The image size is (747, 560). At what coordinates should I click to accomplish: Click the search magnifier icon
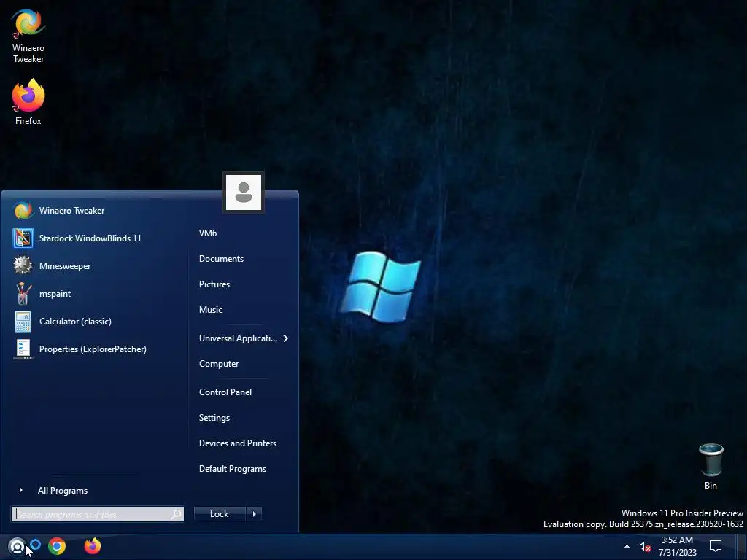pyautogui.click(x=177, y=514)
